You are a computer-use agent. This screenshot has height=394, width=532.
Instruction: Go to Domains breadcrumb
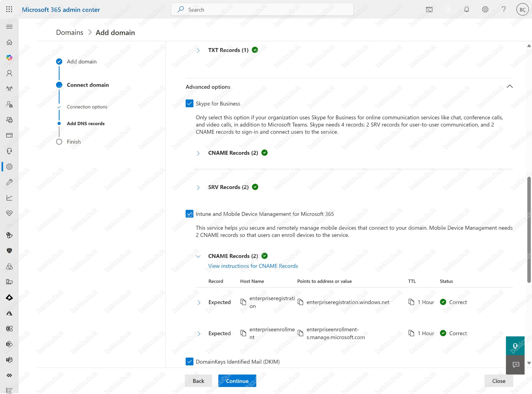pyautogui.click(x=70, y=32)
